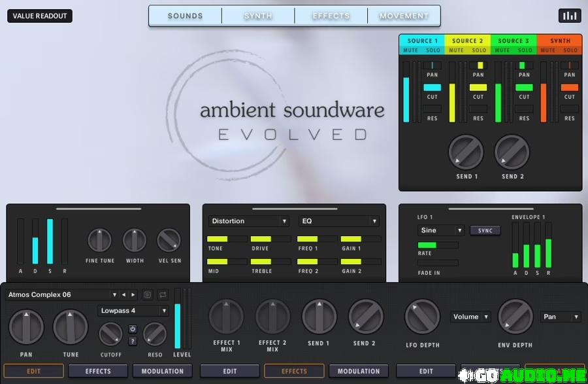This screenshot has height=384, width=588.
Task: Click the Value Readout button
Action: pos(40,16)
